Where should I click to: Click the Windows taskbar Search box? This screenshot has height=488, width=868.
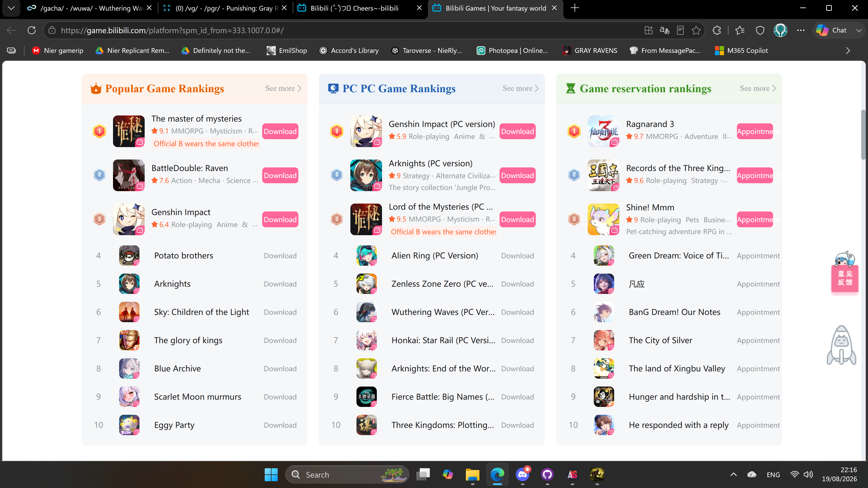347,474
